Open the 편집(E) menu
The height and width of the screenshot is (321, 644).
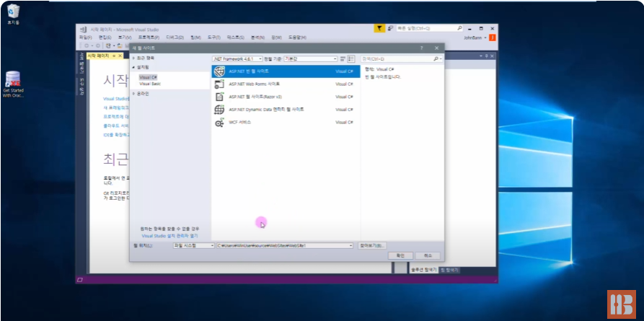pyautogui.click(x=105, y=38)
